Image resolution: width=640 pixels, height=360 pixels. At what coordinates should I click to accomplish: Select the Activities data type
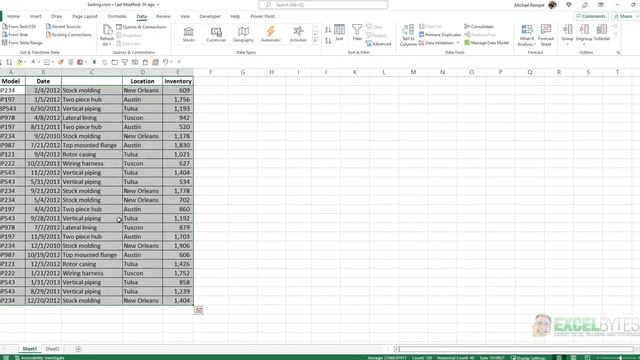298,34
